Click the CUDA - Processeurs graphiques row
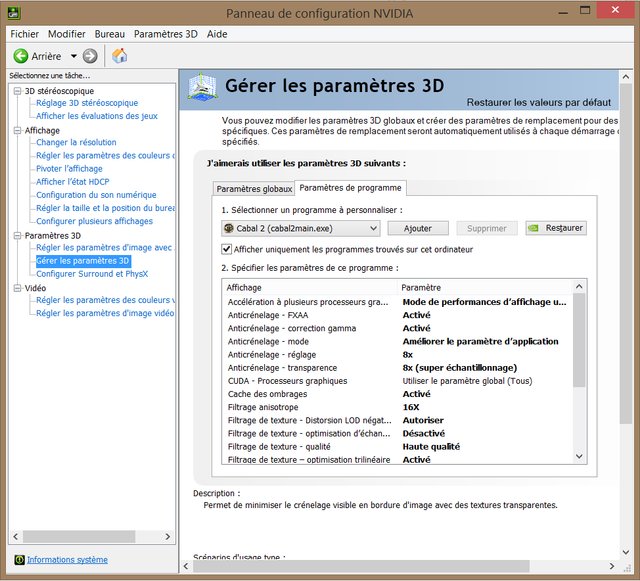This screenshot has width=640, height=581. pyautogui.click(x=397, y=381)
